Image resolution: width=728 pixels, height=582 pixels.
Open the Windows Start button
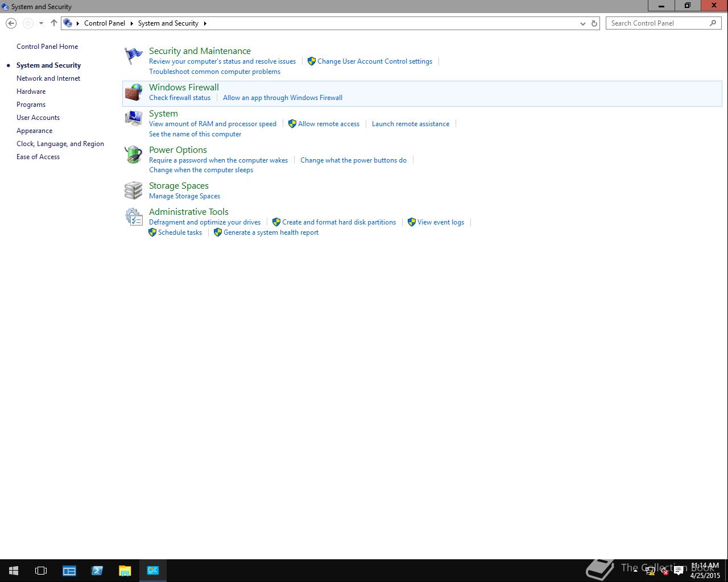coord(14,571)
